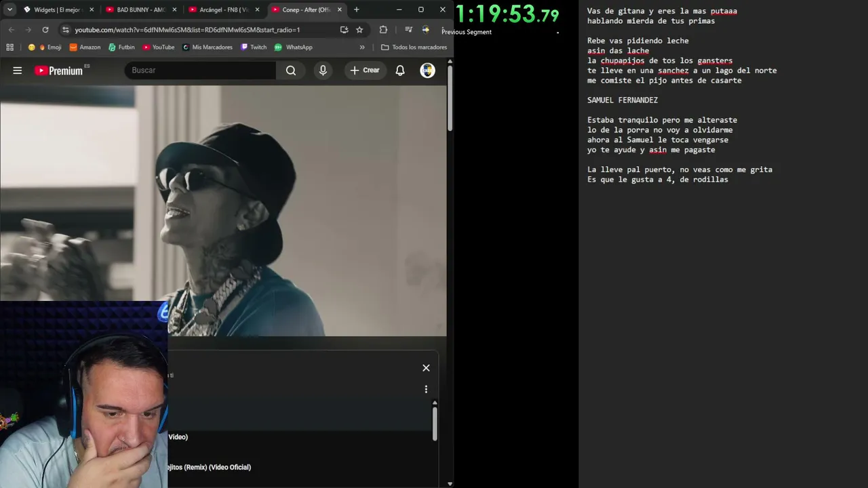
Task: Open the media controls icon in Chrome toolbar
Action: pyautogui.click(x=408, y=30)
